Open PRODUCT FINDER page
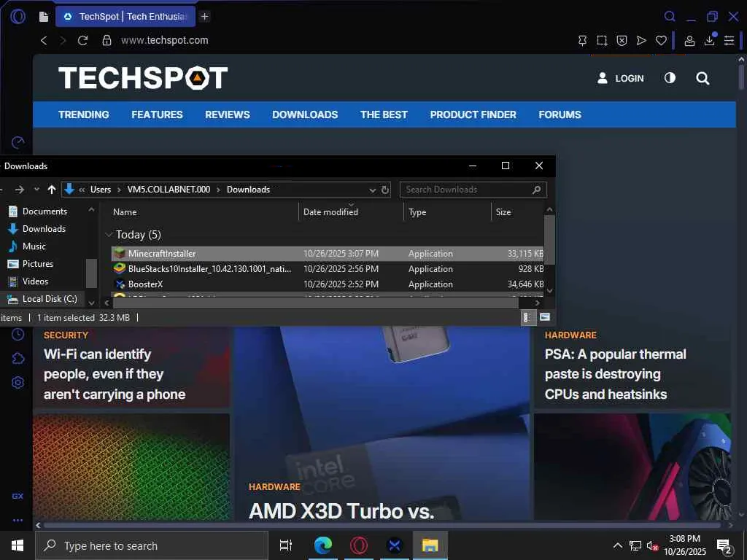Image resolution: width=747 pixels, height=560 pixels. (473, 114)
